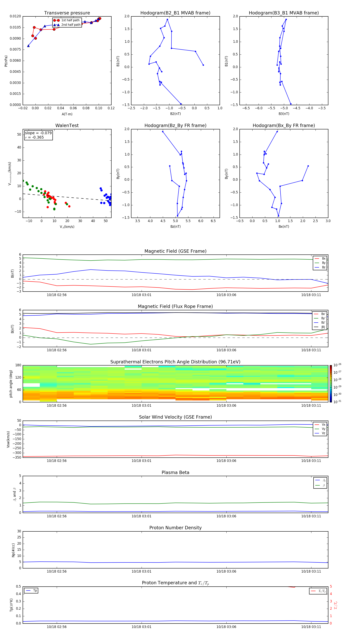Click the 'Plasma Beta' plot title

click(x=175, y=473)
